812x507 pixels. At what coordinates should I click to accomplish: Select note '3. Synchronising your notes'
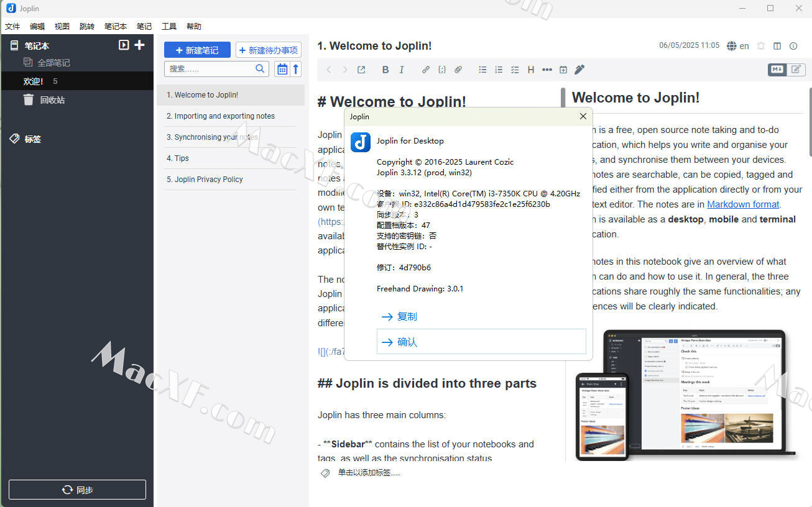tap(231, 137)
